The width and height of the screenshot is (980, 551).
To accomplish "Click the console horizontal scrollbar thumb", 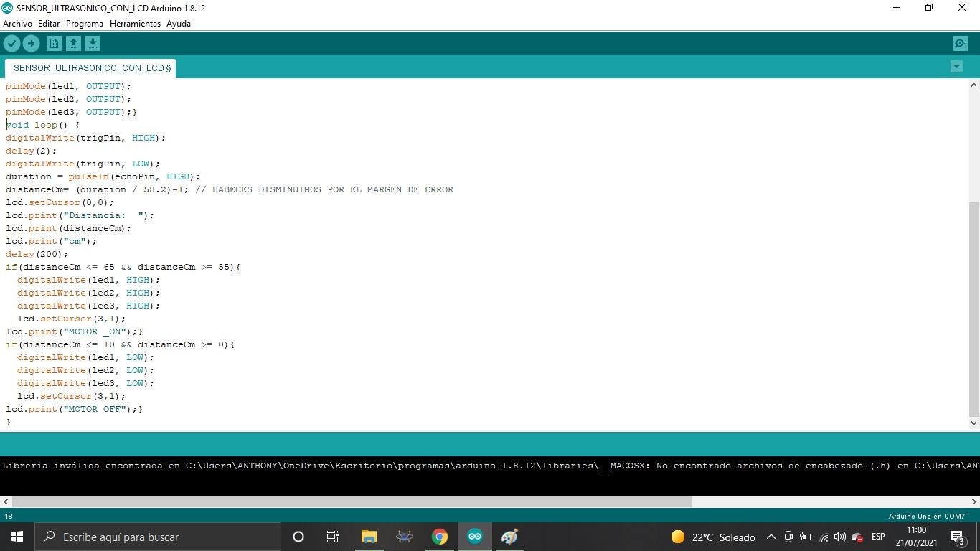I will 352,502.
